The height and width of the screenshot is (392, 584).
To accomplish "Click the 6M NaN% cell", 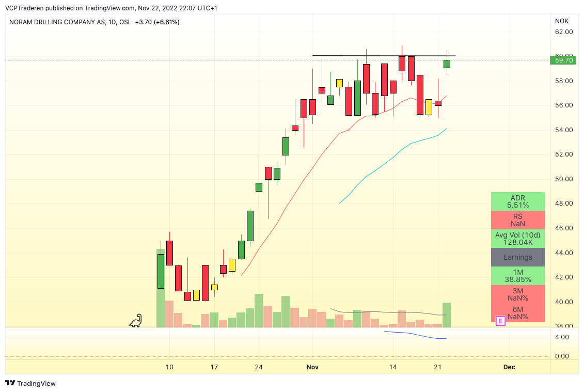I will coord(518,313).
